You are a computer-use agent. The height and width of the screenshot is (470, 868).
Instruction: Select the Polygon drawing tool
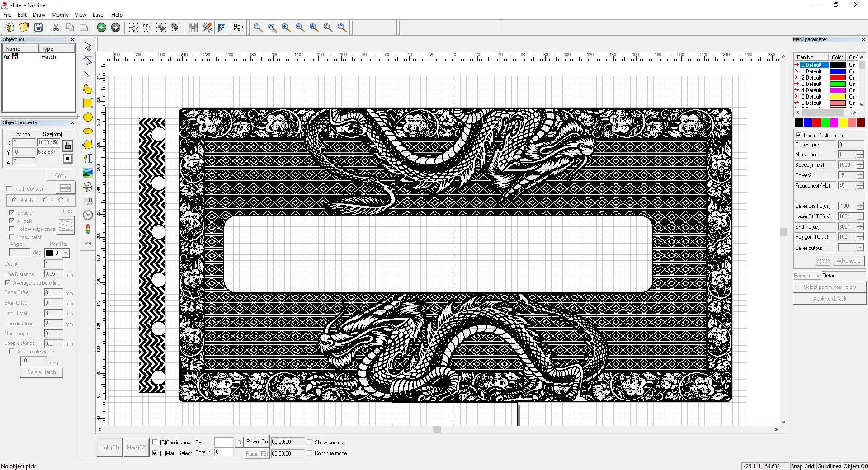click(88, 145)
